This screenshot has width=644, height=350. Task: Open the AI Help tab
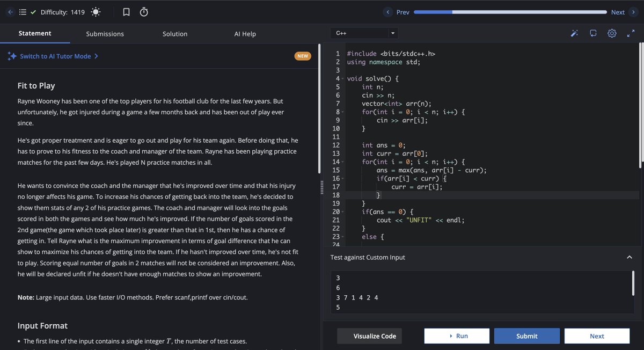(x=245, y=34)
